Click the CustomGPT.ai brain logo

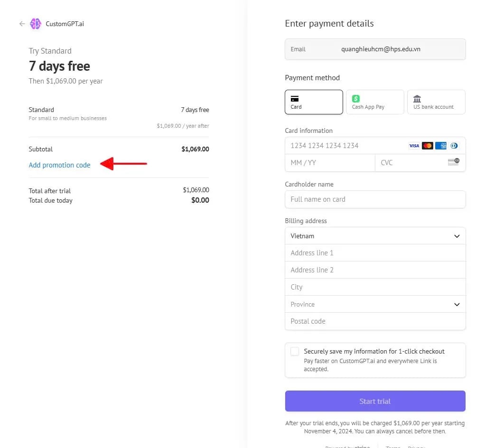point(36,24)
